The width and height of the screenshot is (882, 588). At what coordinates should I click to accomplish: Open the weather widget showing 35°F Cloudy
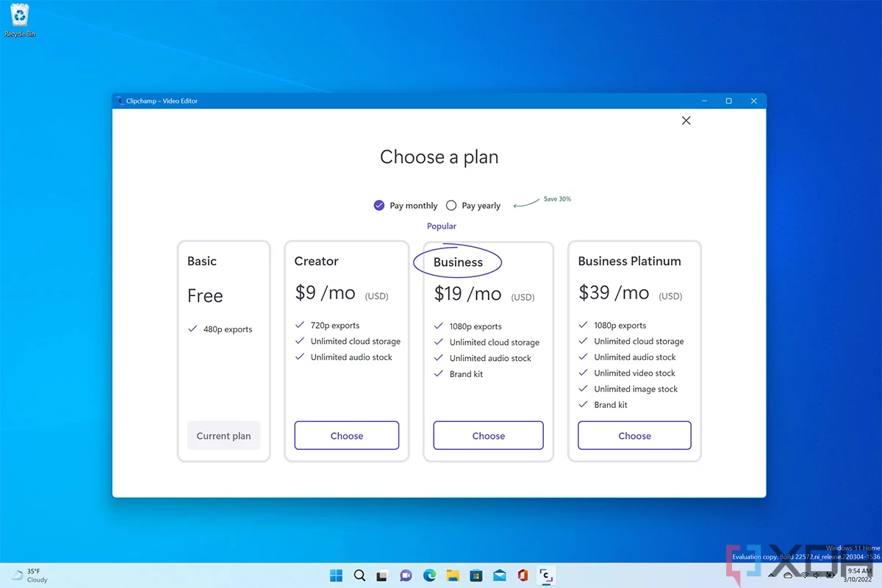(x=29, y=576)
